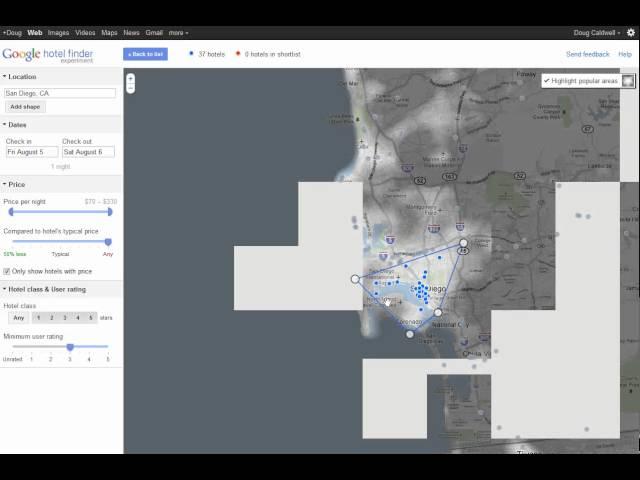Open the Check out date picker

pyautogui.click(x=88, y=152)
